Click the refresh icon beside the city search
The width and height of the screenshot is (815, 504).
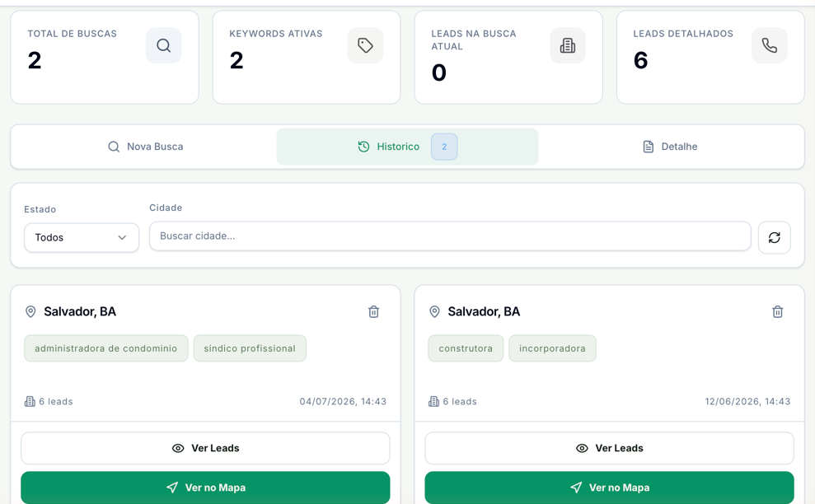tap(775, 237)
